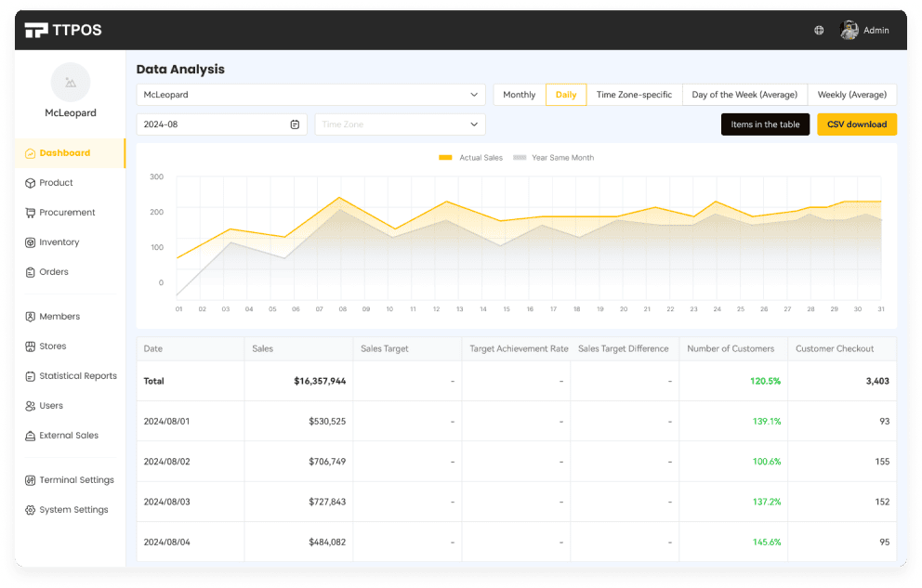Click the Procurement cart icon
Image resolution: width=922 pixels, height=588 pixels.
(x=30, y=213)
